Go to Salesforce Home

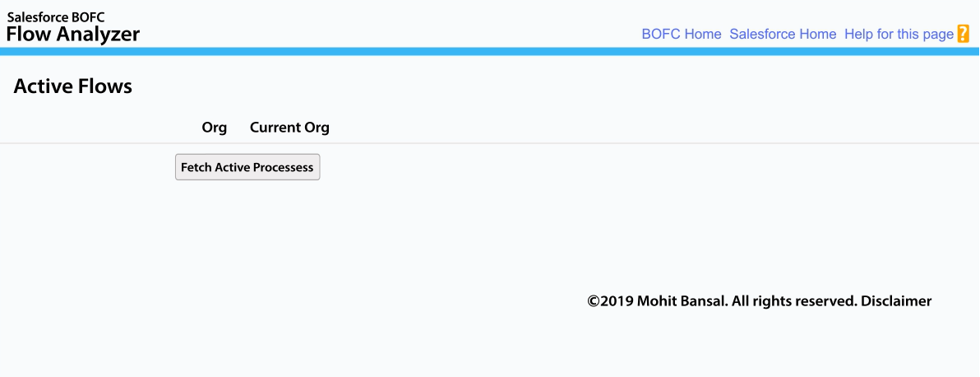[x=783, y=34]
